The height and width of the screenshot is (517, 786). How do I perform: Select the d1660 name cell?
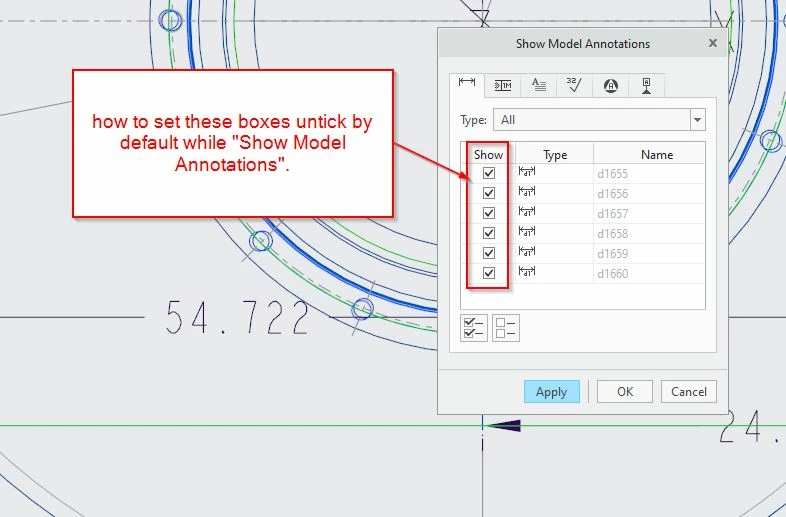649,274
